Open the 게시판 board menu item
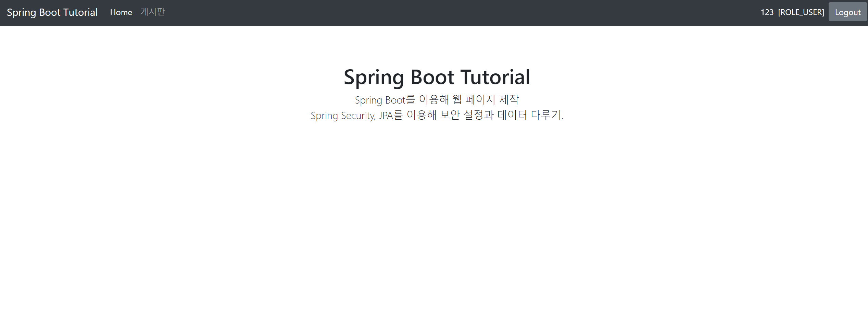Image resolution: width=868 pixels, height=323 pixels. click(x=153, y=12)
